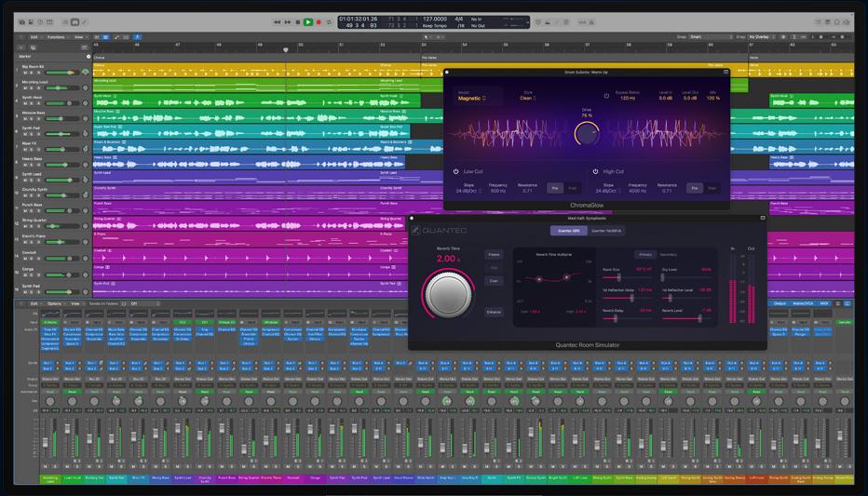Switch to the Quantec YardStick tab
868x496 pixels.
(606, 231)
